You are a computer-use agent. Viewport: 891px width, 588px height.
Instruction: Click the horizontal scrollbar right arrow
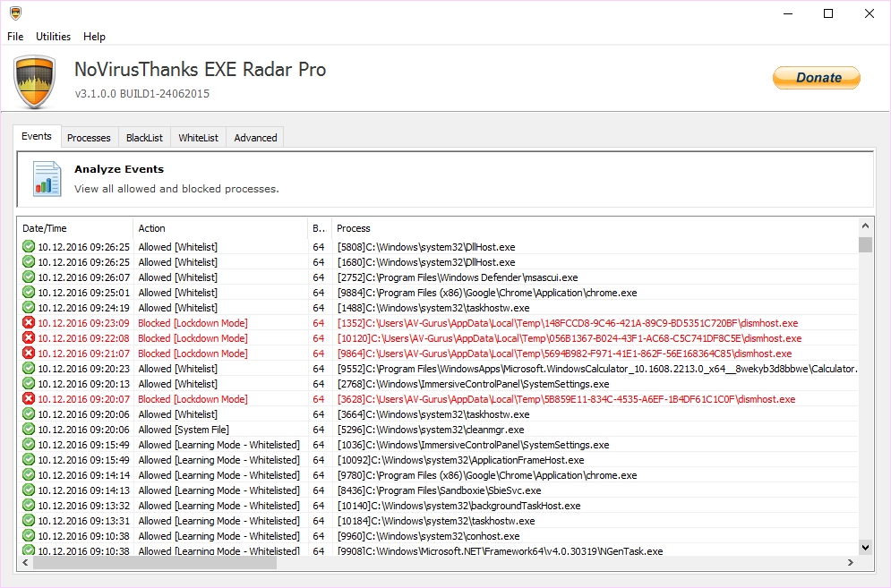(851, 563)
